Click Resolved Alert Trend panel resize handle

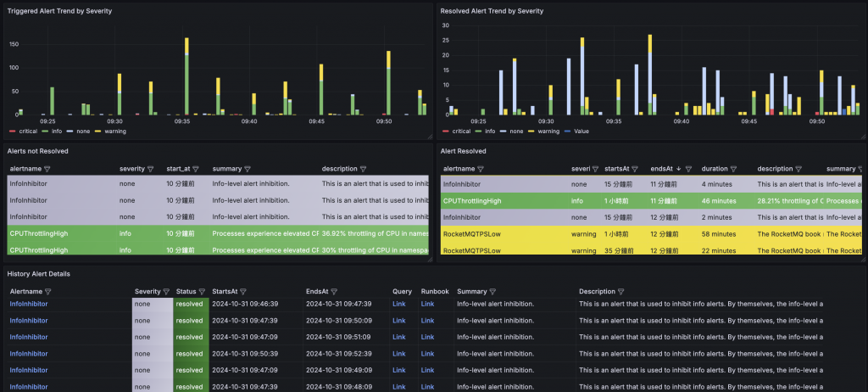pos(862,136)
